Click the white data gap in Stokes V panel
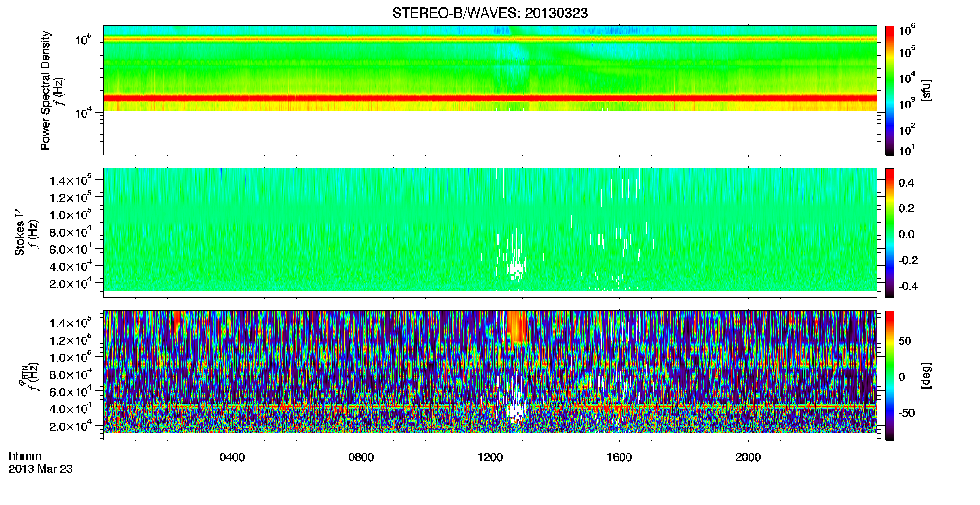 [x=517, y=268]
